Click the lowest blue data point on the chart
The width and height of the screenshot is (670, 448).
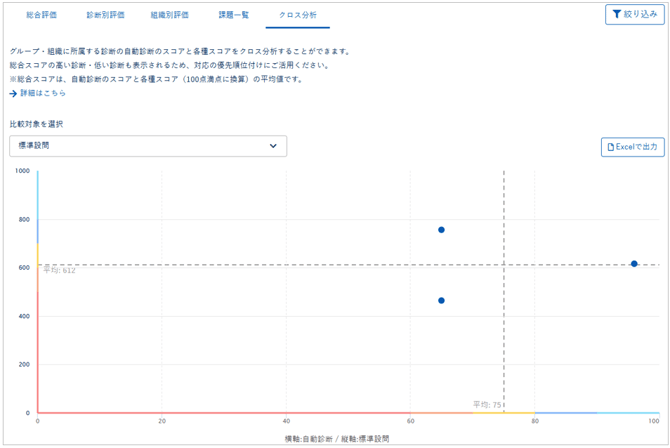pos(441,301)
